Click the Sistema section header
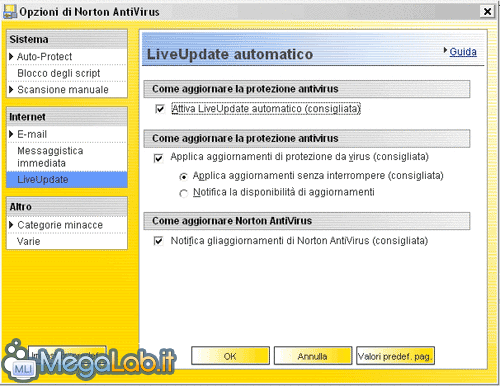This screenshot has height=386, width=500. pyautogui.click(x=67, y=39)
